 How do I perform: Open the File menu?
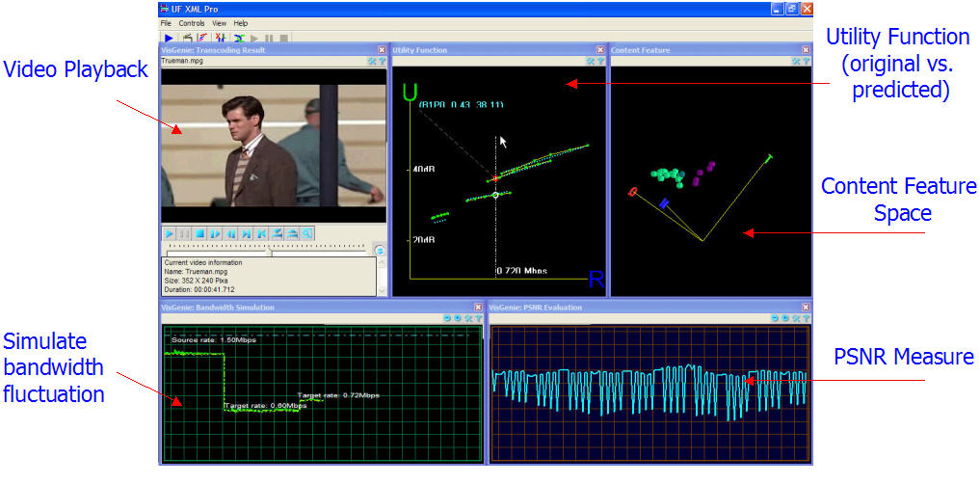166,22
